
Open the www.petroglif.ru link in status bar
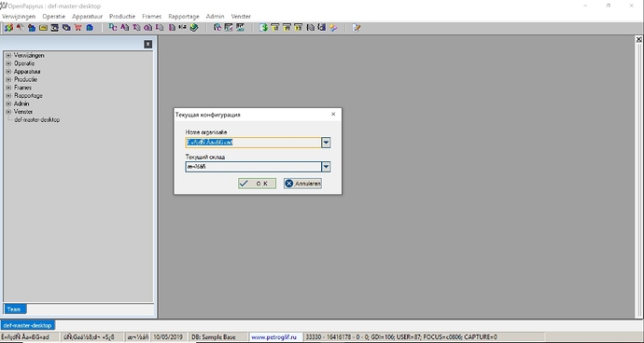click(273, 336)
